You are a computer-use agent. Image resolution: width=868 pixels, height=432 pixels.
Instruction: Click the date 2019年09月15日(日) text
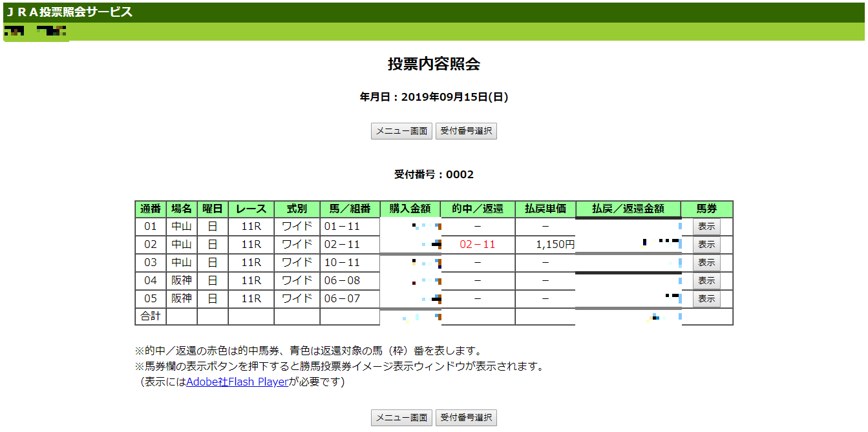click(455, 98)
